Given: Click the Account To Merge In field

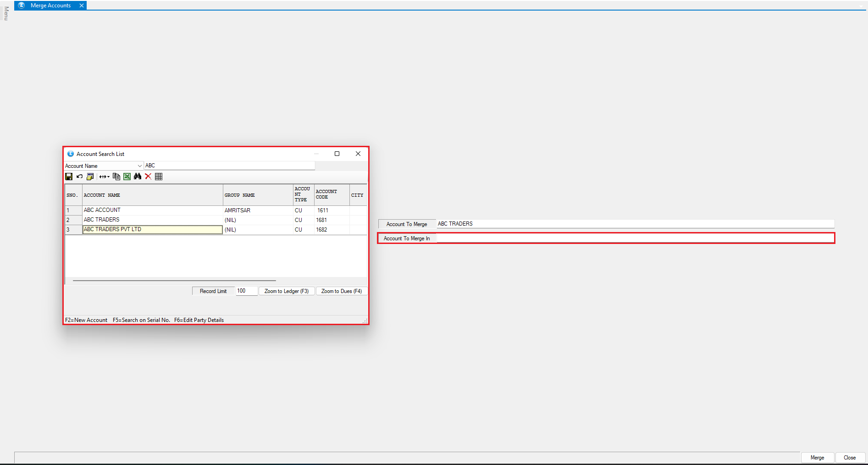Looking at the screenshot, I should (635, 238).
